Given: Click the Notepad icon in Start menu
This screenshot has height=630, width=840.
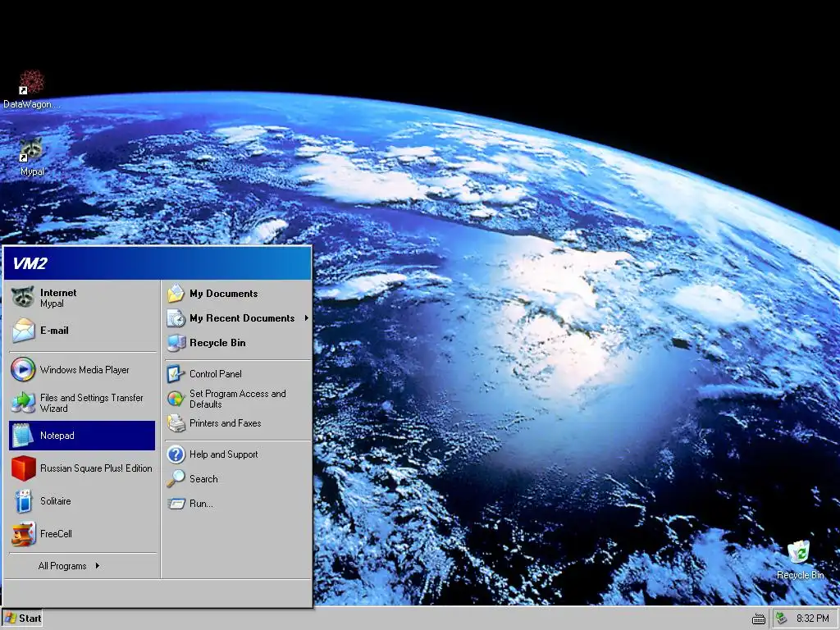Looking at the screenshot, I should [x=23, y=436].
